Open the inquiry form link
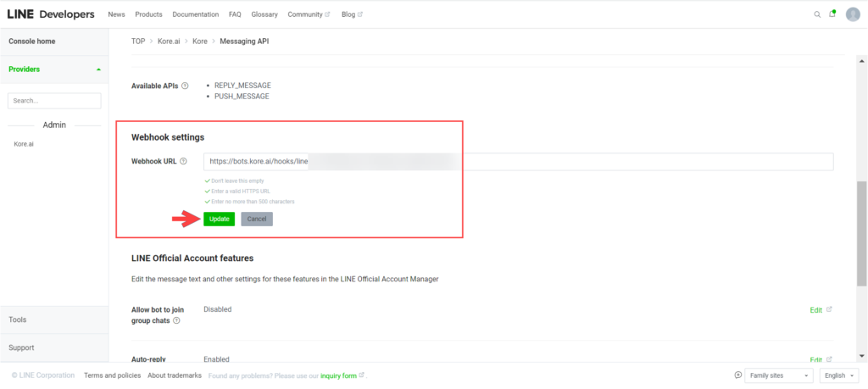The height and width of the screenshot is (389, 868). tap(338, 375)
